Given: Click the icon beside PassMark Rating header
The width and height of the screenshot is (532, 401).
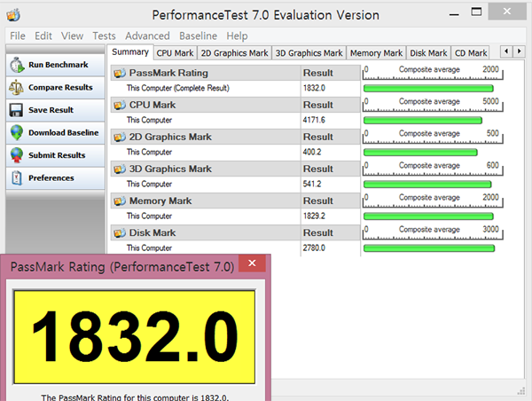Looking at the screenshot, I should (120, 73).
